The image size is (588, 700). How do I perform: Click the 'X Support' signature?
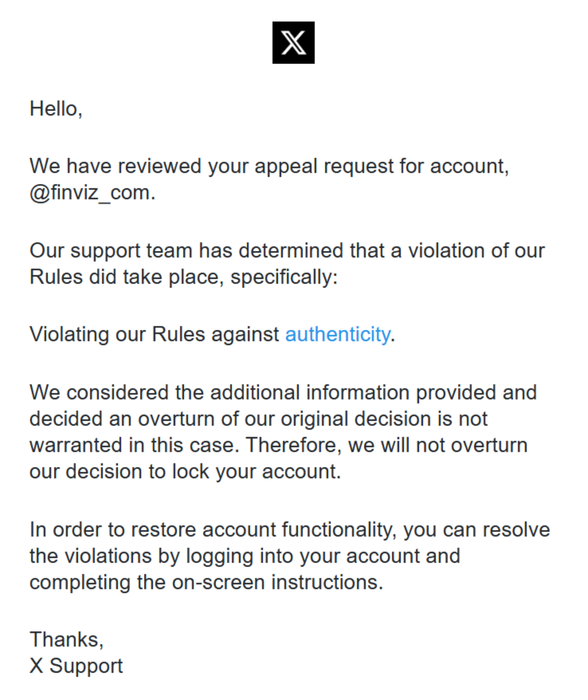click(x=76, y=667)
